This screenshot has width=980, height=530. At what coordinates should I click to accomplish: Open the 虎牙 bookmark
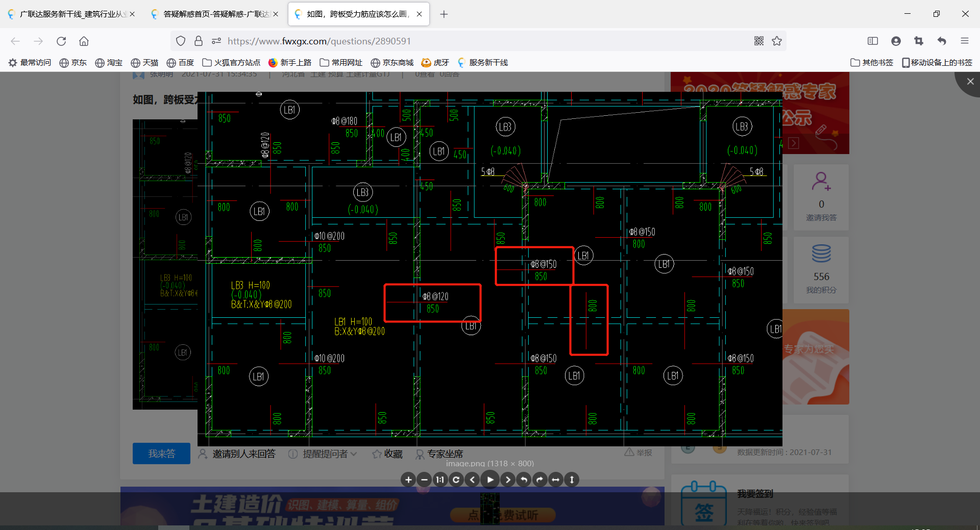435,62
